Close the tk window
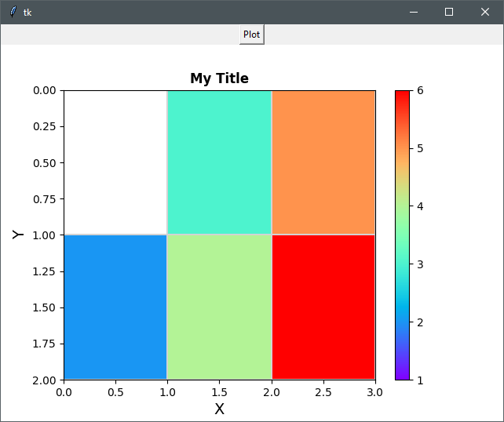The image size is (504, 422). click(x=485, y=12)
